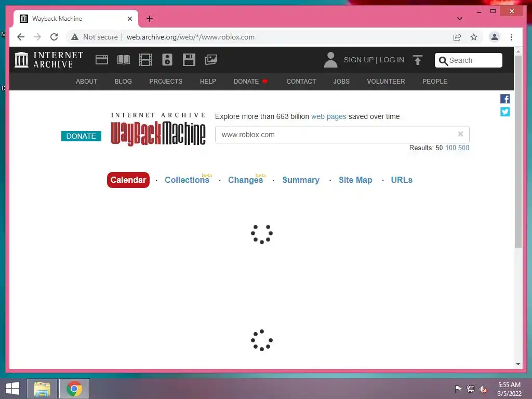Viewport: 532px width, 399px height.
Task: Open the Video film strip icon
Action: (x=145, y=60)
